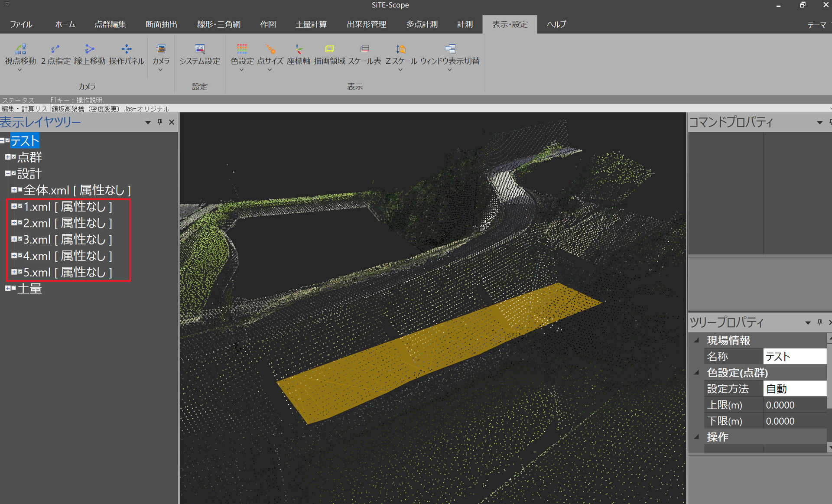Image resolution: width=832 pixels, height=504 pixels.
Task: Expand the 全体.xml node
Action: pyautogui.click(x=14, y=190)
